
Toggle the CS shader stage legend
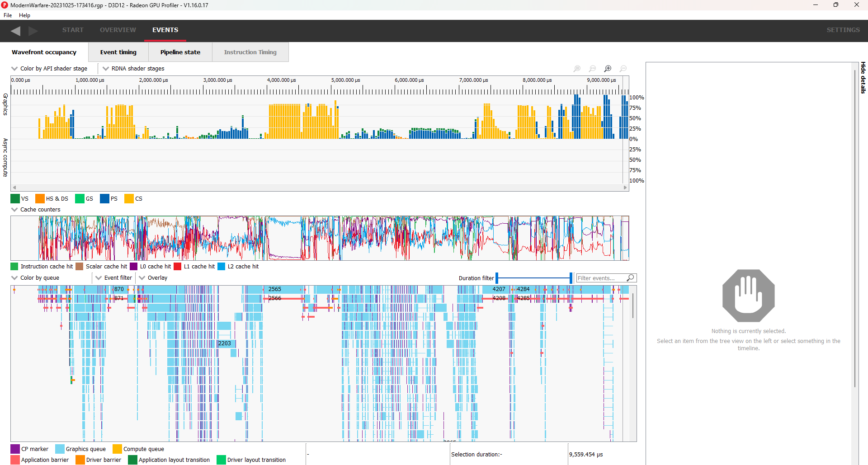pos(129,199)
